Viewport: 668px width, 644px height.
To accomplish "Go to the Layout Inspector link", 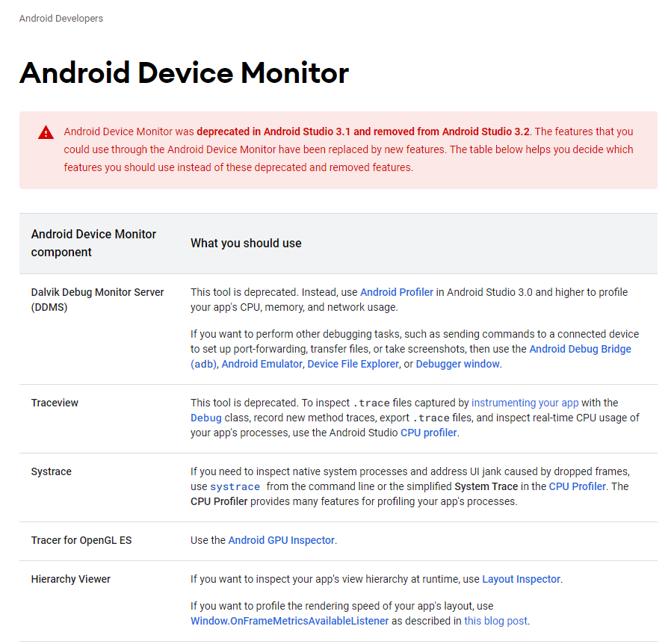I will (x=521, y=579).
